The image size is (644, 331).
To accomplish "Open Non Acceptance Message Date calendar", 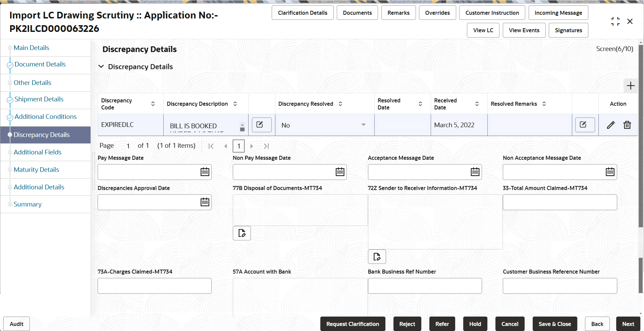I will click(x=610, y=172).
